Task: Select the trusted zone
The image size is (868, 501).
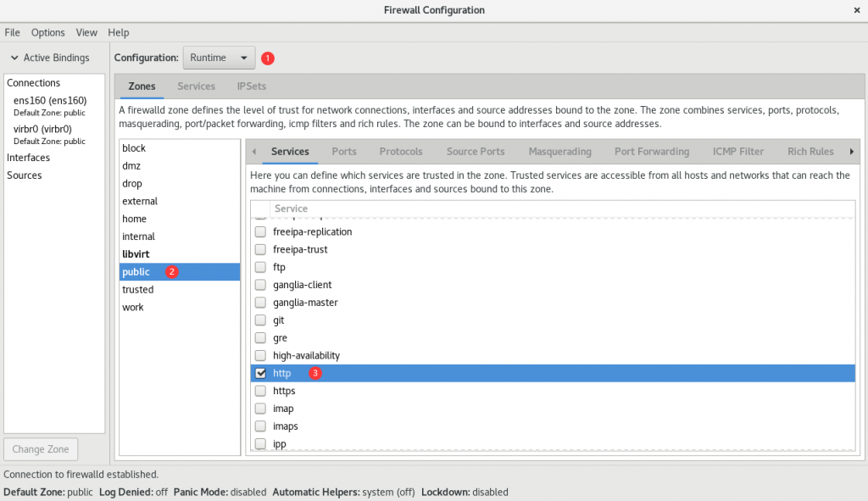Action: [138, 289]
